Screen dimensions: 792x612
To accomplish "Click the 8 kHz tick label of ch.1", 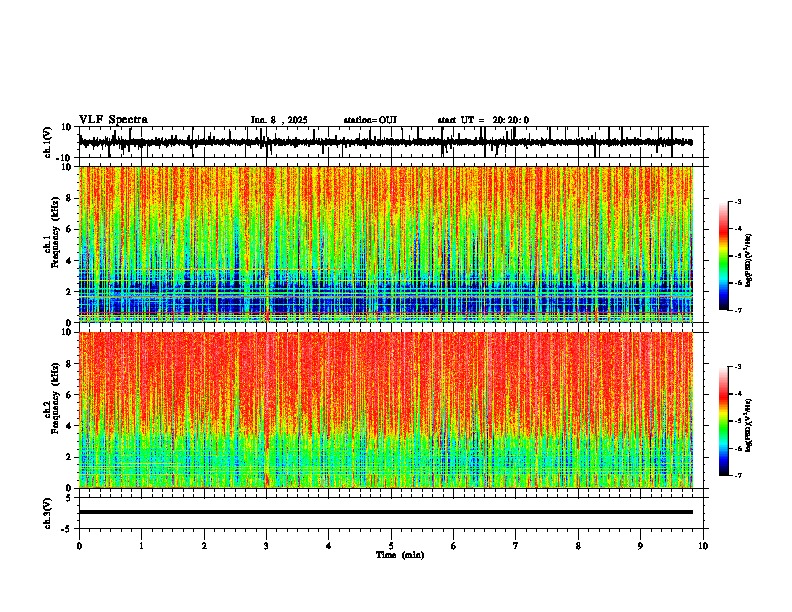I will pos(70,198).
